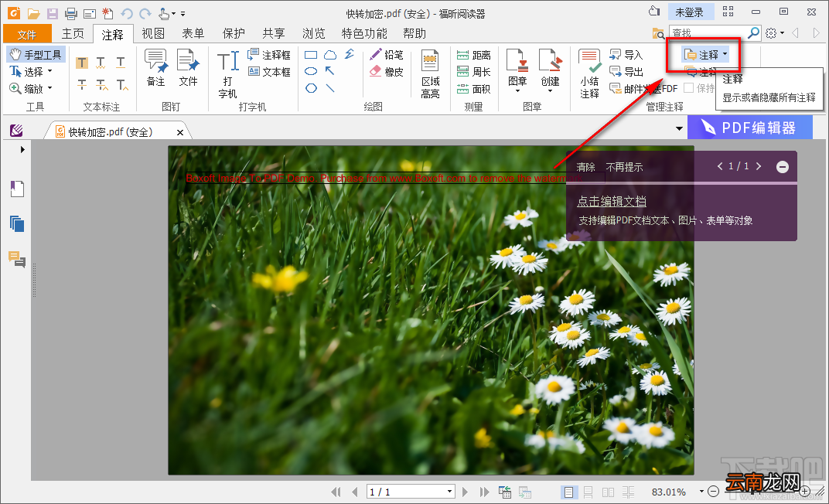
Task: Select the Hand tool (手型工具)
Action: coord(36,54)
